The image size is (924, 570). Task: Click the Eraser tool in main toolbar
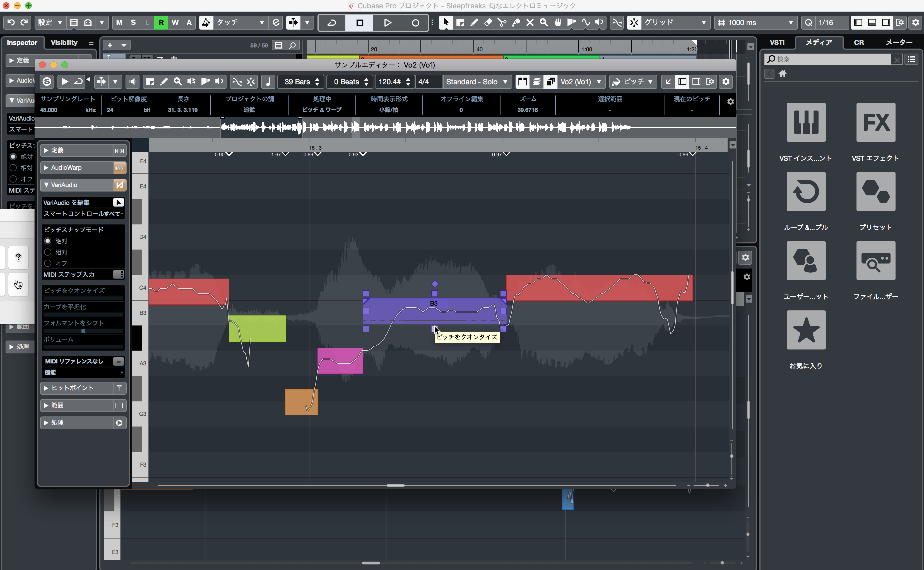pos(488,23)
